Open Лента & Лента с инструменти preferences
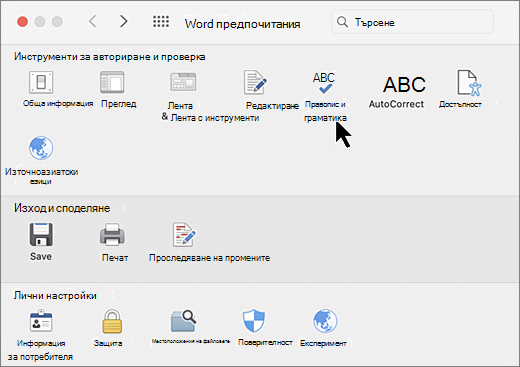Screen dimensions: 520x367 [183, 82]
